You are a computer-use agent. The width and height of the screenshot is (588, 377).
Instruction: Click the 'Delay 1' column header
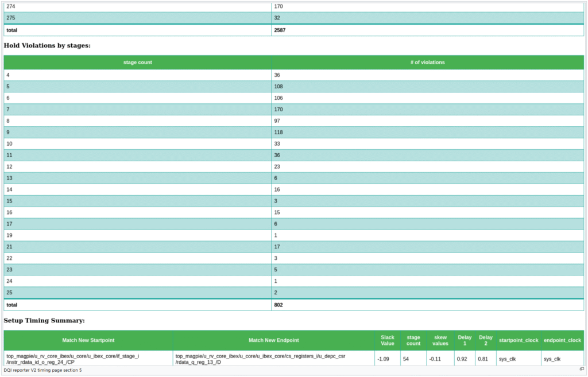[x=463, y=340]
